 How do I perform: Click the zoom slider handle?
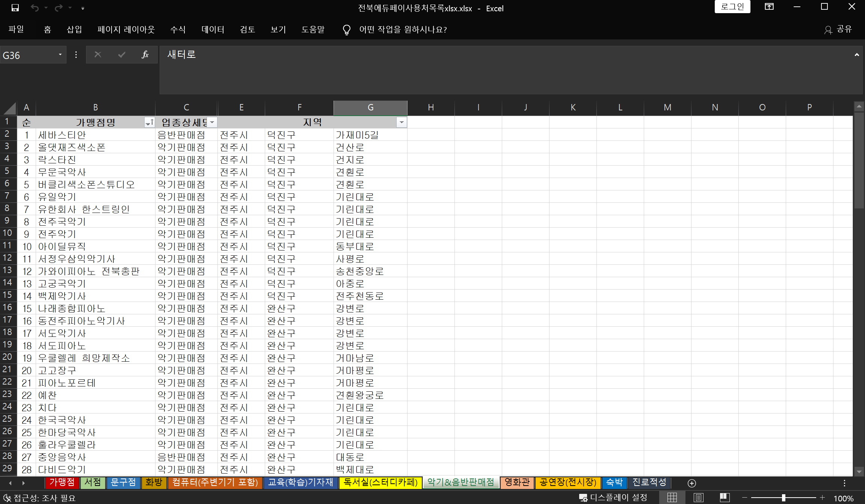[783, 498]
